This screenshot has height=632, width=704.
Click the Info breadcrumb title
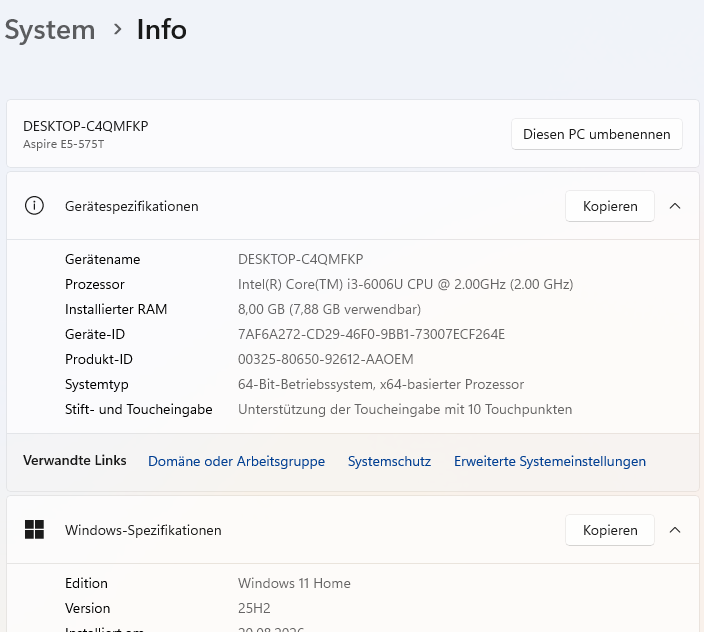coord(162,30)
